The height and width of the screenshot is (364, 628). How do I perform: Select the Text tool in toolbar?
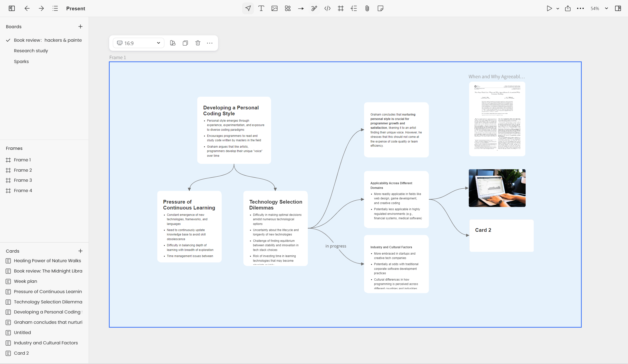tap(261, 9)
